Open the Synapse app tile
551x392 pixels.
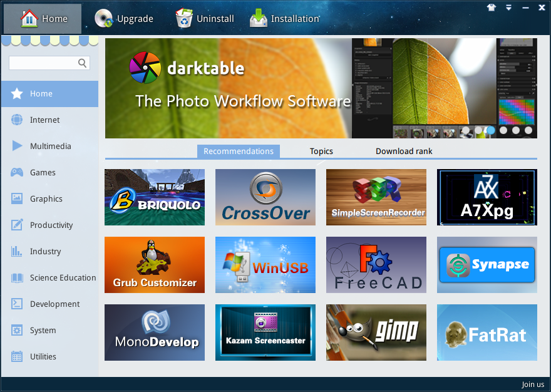487,265
